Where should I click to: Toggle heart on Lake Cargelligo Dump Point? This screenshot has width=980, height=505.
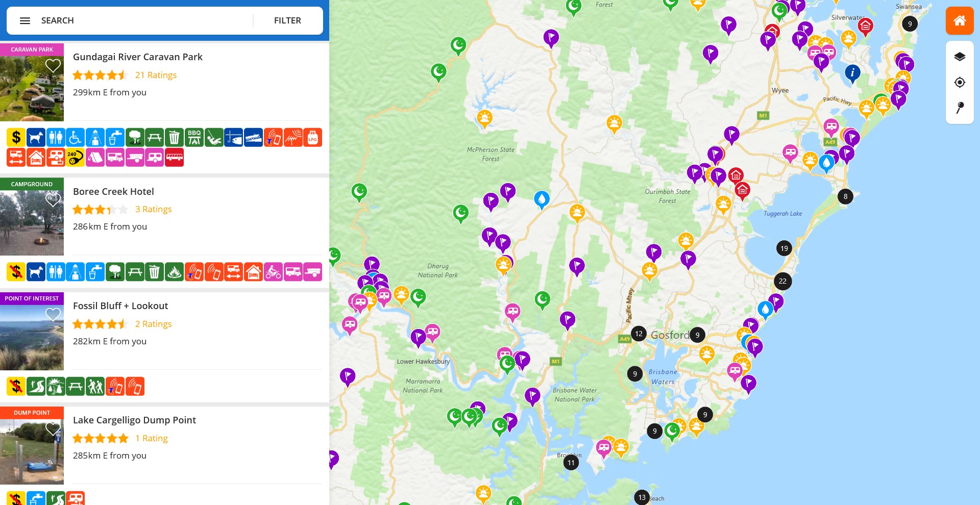[53, 429]
